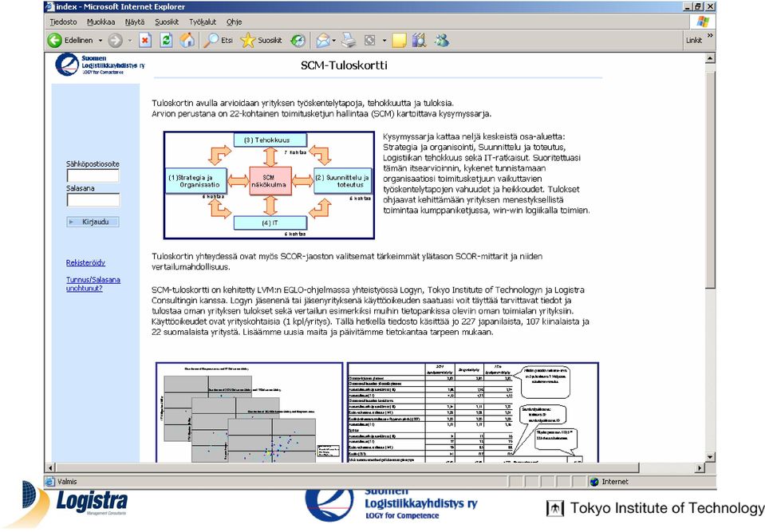Click the Suomen Logistiikkayhdistys logo

100,65
